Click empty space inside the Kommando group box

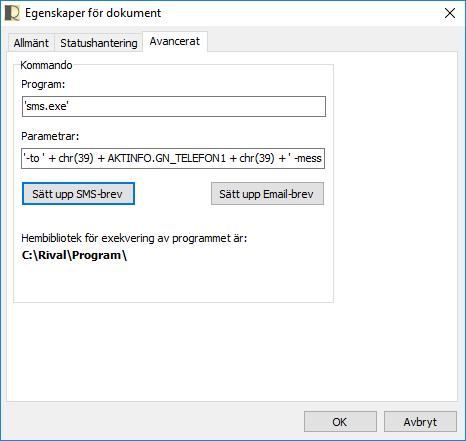pos(173,283)
